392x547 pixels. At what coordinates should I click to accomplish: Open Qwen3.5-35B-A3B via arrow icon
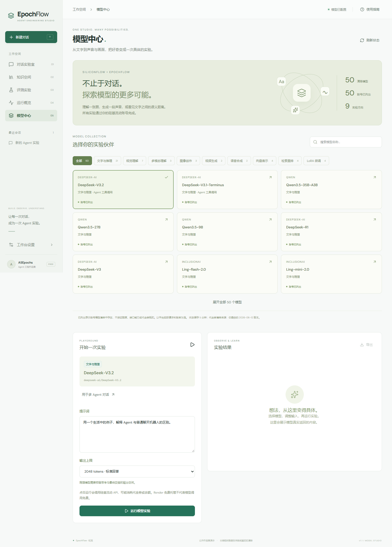click(375, 177)
